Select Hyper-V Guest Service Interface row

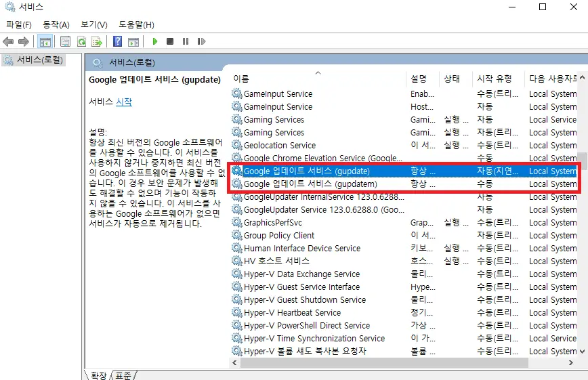(404, 287)
